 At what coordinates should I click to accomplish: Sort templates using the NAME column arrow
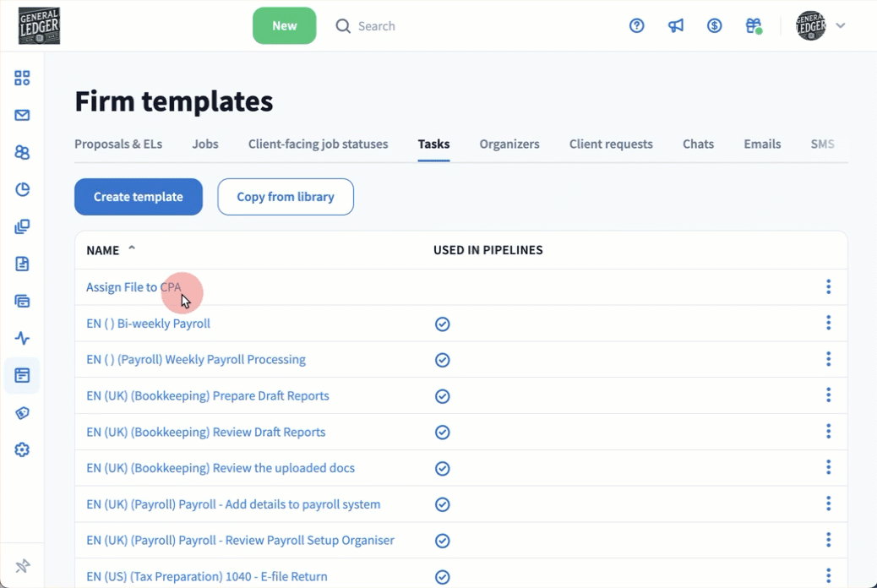132,249
